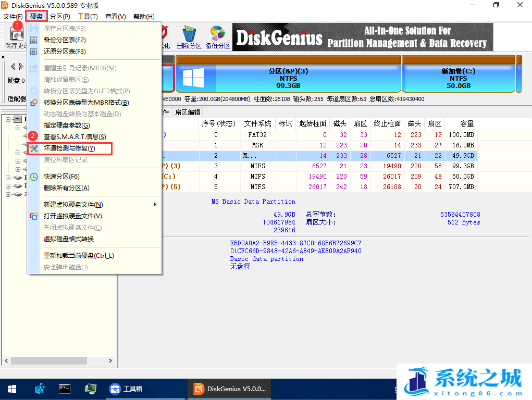
Task: Click the DiskGenius banner image
Action: pos(363,37)
